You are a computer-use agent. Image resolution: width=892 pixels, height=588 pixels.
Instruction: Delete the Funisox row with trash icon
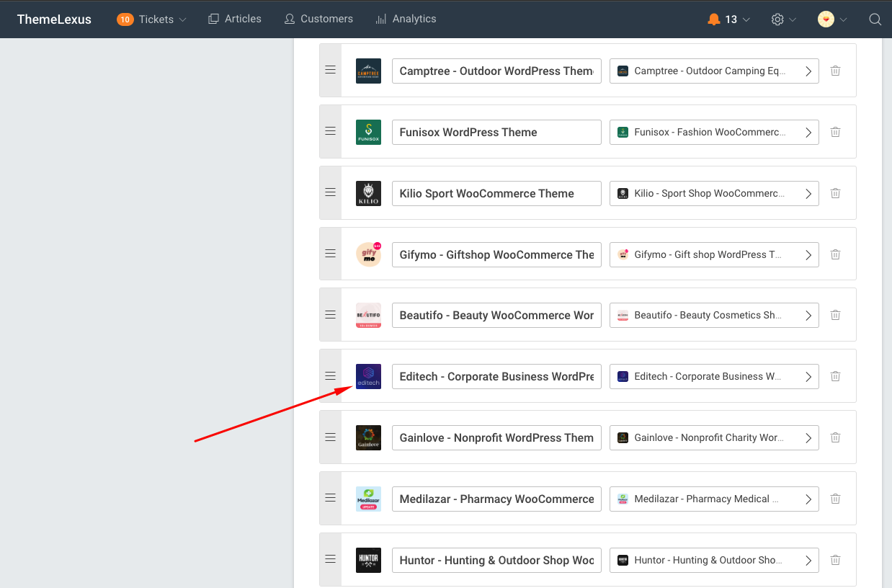pyautogui.click(x=835, y=132)
